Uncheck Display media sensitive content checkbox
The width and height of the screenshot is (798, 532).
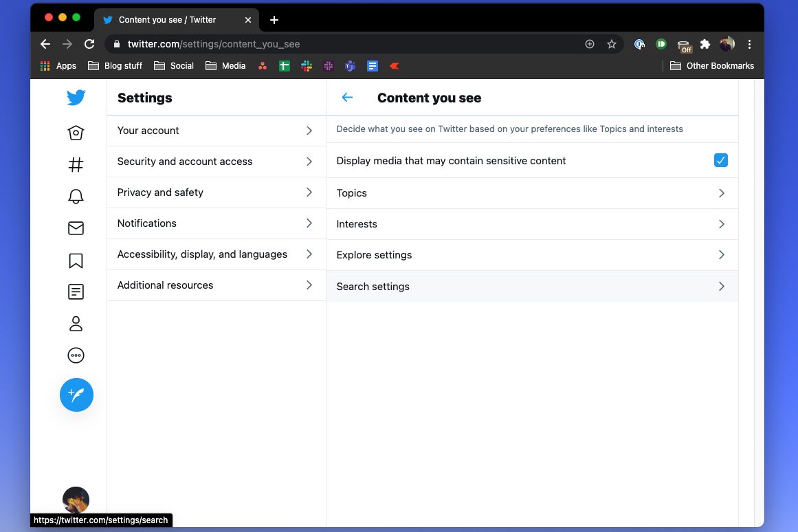click(x=720, y=160)
